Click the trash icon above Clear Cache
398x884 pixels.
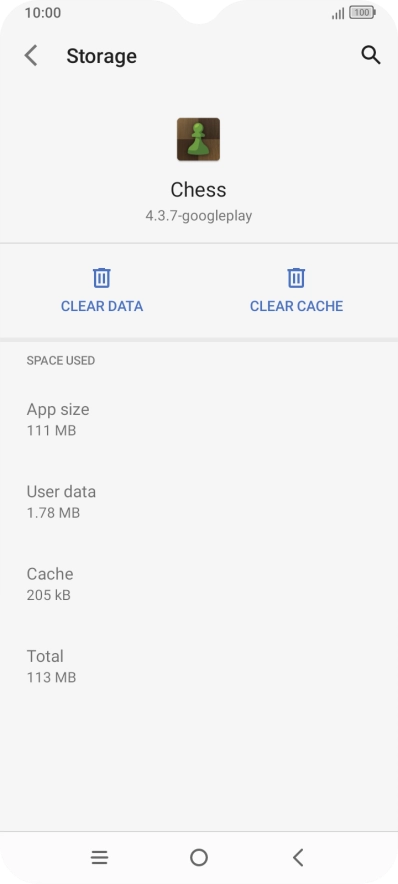pos(296,278)
